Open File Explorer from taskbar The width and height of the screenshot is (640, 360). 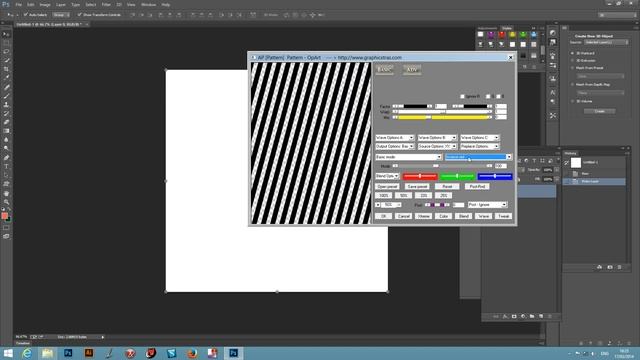[x=47, y=353]
